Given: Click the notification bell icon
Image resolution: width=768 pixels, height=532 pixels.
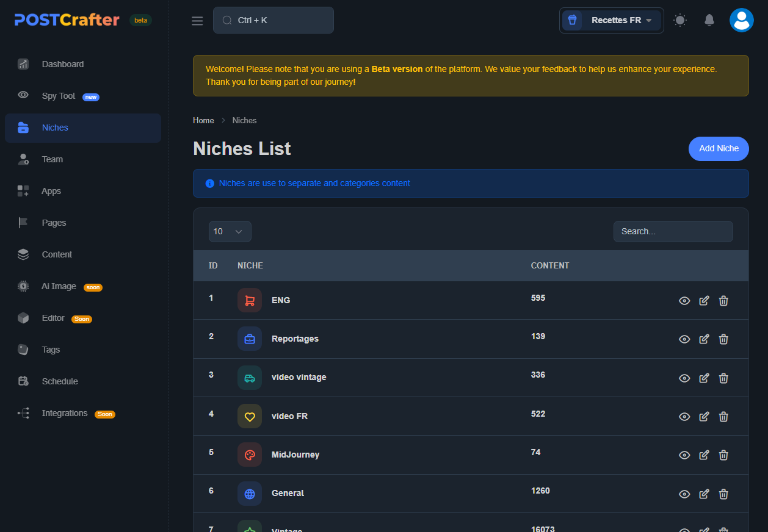Looking at the screenshot, I should [709, 20].
